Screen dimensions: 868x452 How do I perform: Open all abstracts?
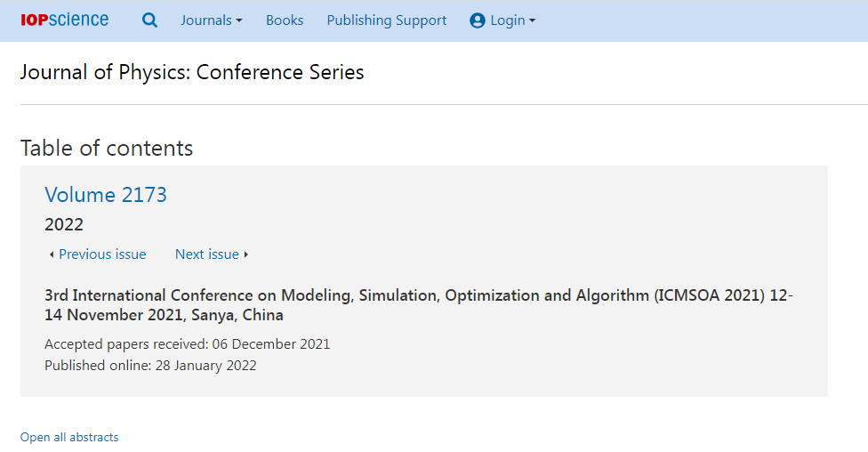click(x=69, y=437)
